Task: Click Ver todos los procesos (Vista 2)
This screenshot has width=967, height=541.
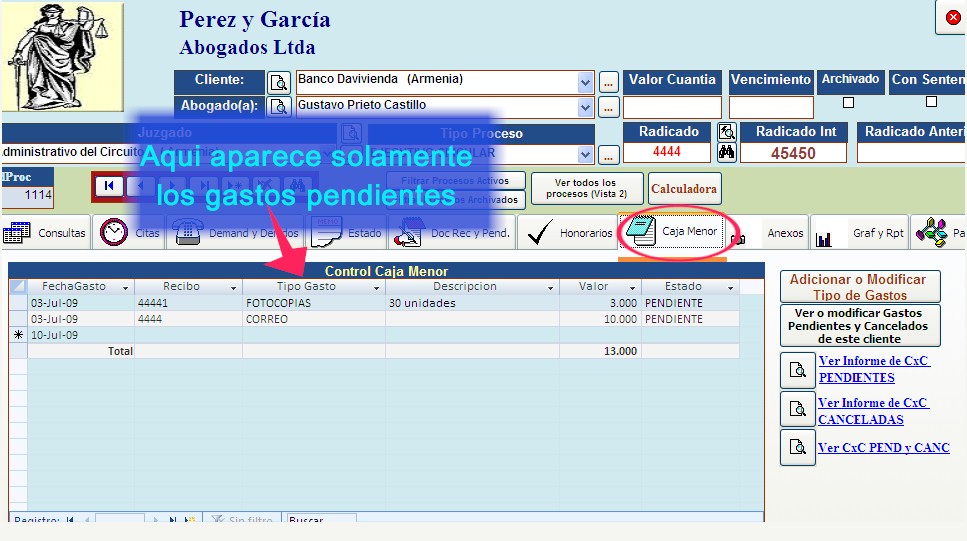Action: [x=586, y=188]
